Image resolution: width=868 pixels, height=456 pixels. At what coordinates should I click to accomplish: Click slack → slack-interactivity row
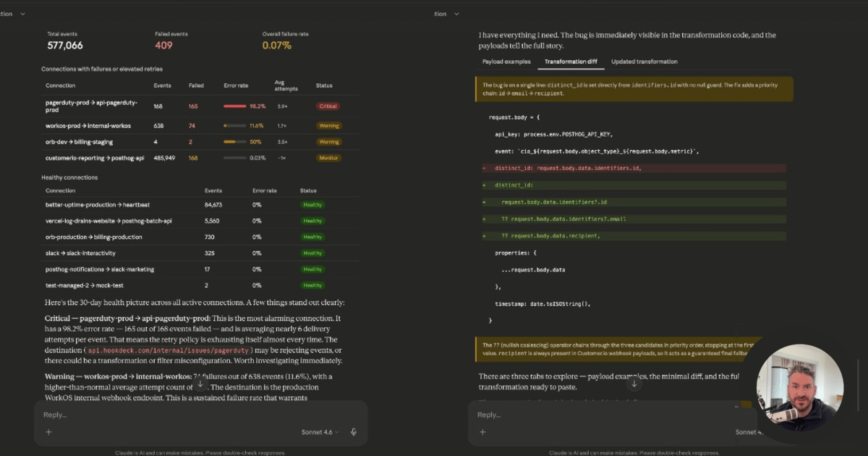coord(200,253)
